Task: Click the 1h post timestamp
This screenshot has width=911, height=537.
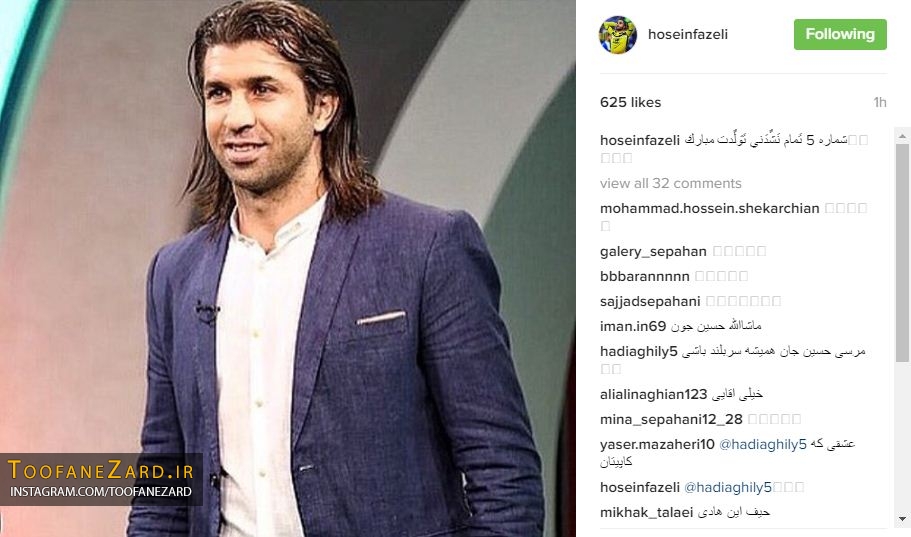Action: point(880,102)
